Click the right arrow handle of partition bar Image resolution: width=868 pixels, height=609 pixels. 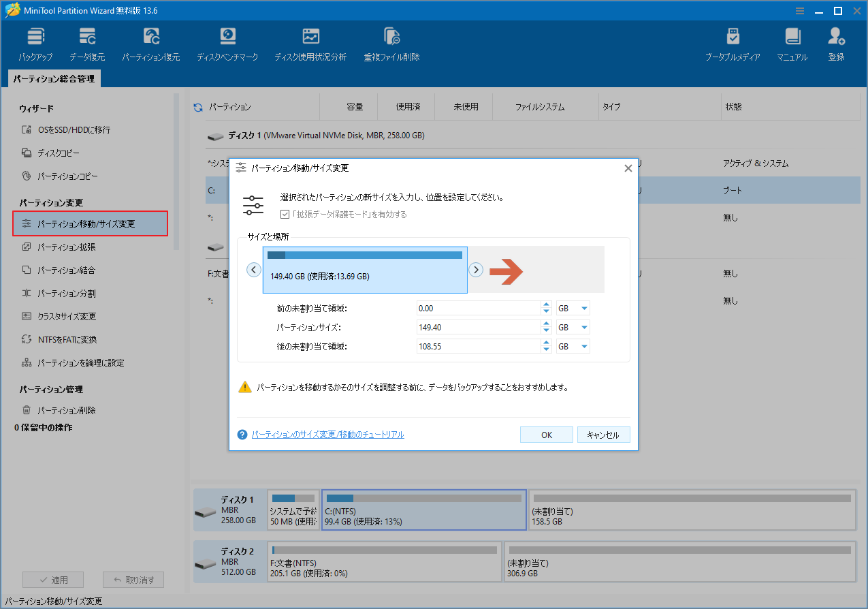[477, 270]
